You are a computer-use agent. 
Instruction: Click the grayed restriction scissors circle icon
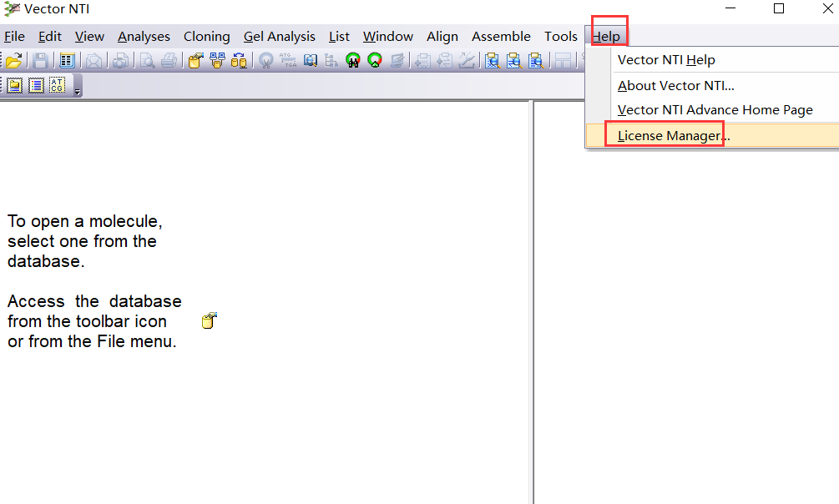[266, 60]
